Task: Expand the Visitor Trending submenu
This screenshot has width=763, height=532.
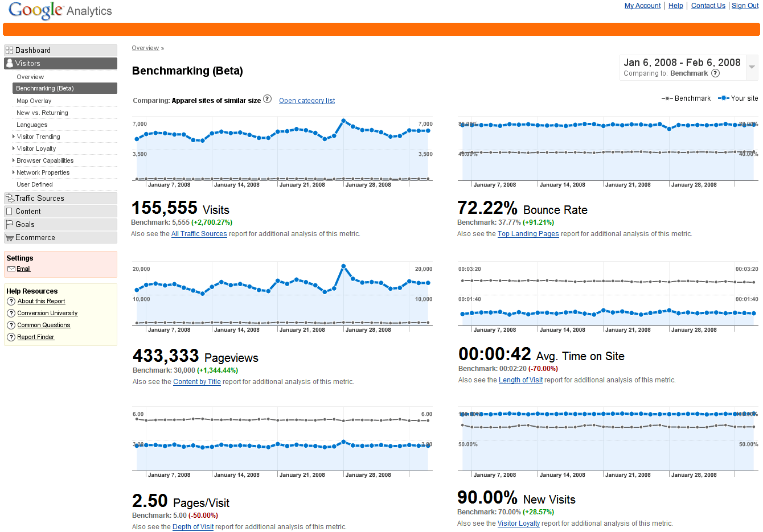Action: point(14,137)
